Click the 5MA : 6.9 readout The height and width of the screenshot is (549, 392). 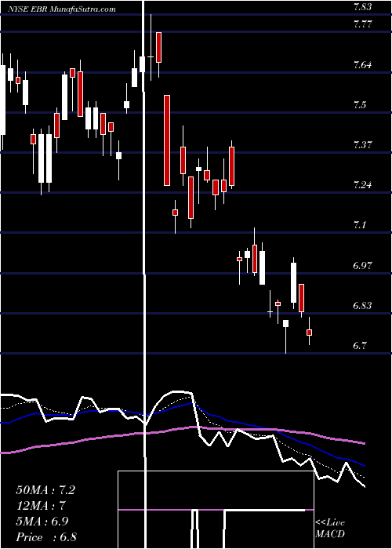tap(42, 522)
